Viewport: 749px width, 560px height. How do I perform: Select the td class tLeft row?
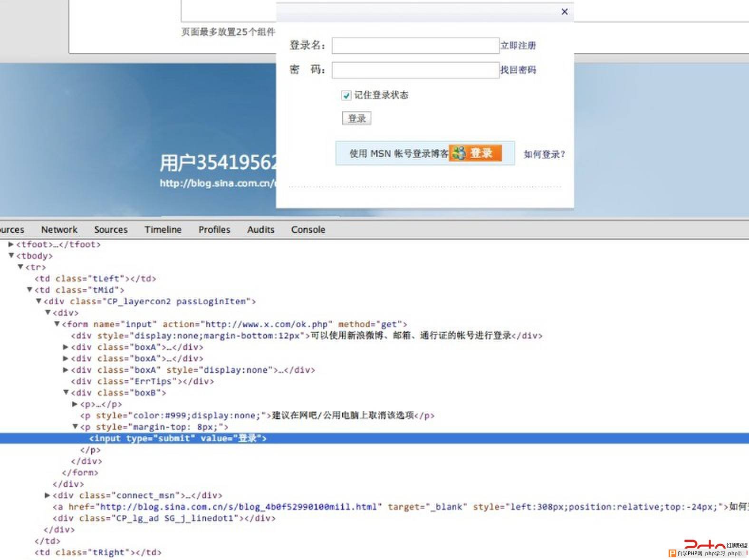pyautogui.click(x=95, y=279)
